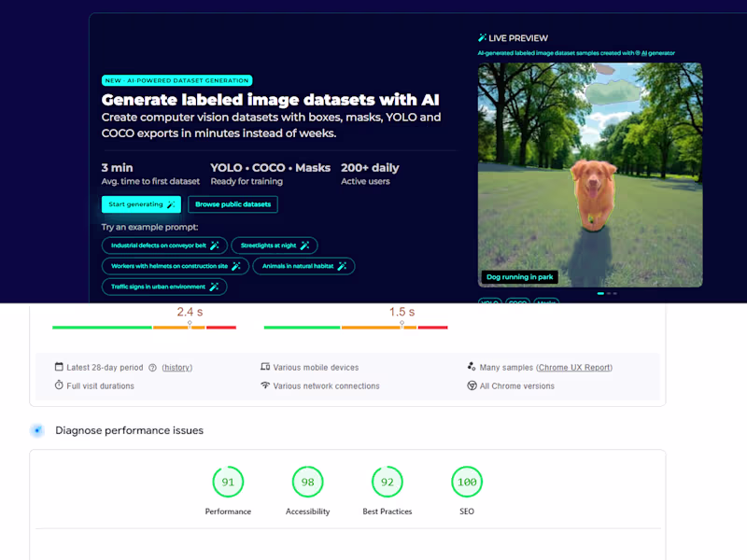Image resolution: width=747 pixels, height=560 pixels.
Task: Open the Chrome UX Report link
Action: 574,367
